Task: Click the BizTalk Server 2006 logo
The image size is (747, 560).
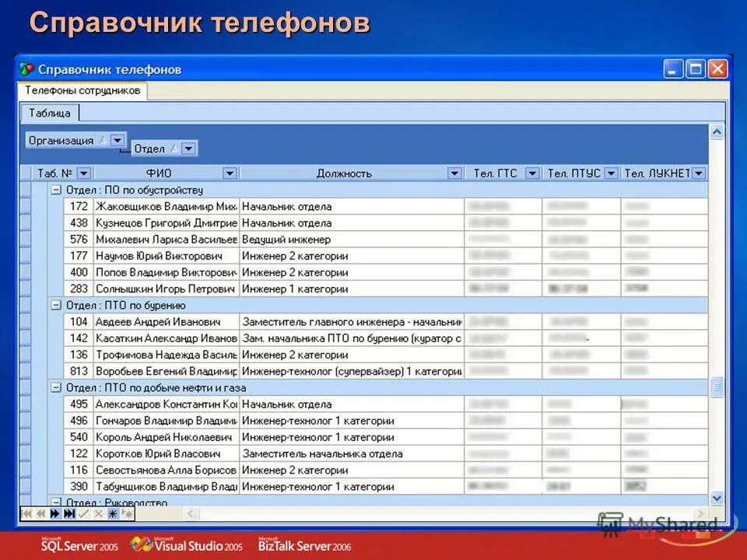Action: [x=303, y=545]
